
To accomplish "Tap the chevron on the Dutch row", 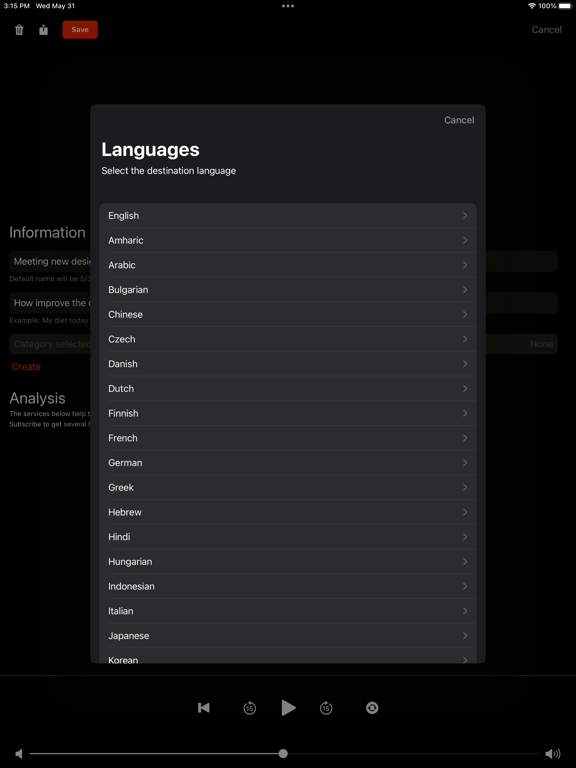I will click(465, 388).
